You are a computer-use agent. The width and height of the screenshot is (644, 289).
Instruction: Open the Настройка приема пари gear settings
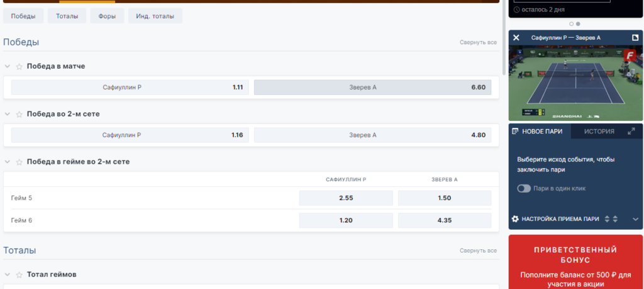(x=515, y=219)
